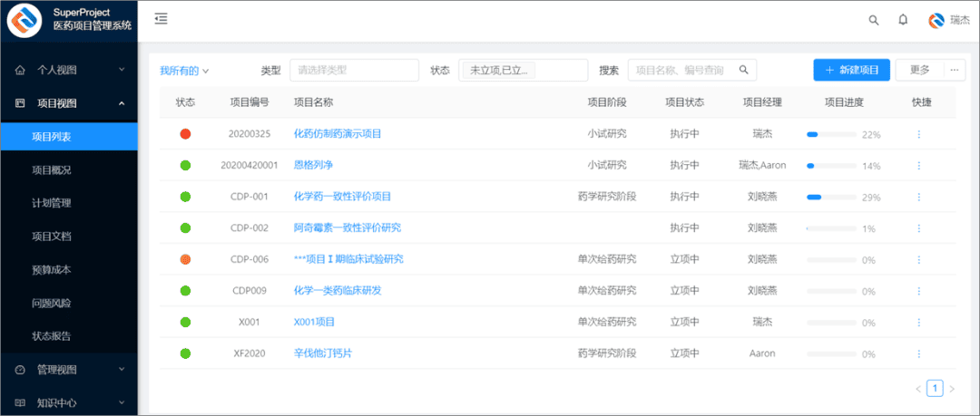Click the green status dot of XF2020
Screen dimensions: 980x416
[x=185, y=353]
